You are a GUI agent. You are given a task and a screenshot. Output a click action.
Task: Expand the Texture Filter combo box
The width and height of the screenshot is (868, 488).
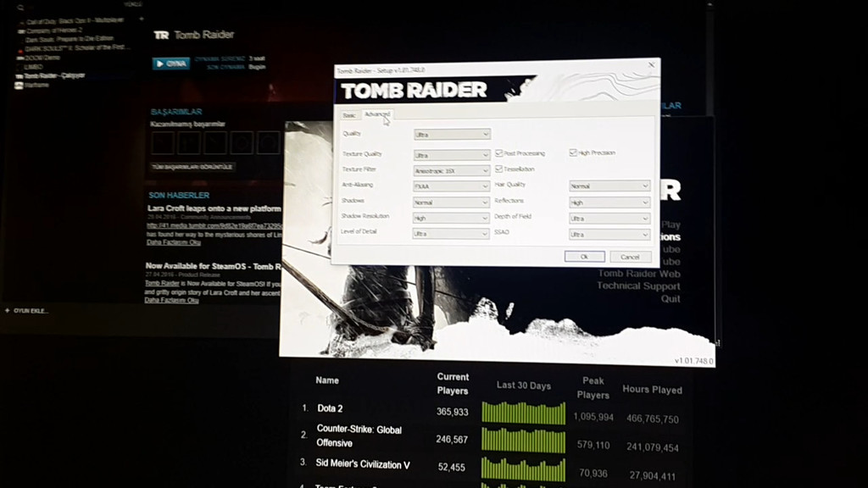pyautogui.click(x=452, y=171)
